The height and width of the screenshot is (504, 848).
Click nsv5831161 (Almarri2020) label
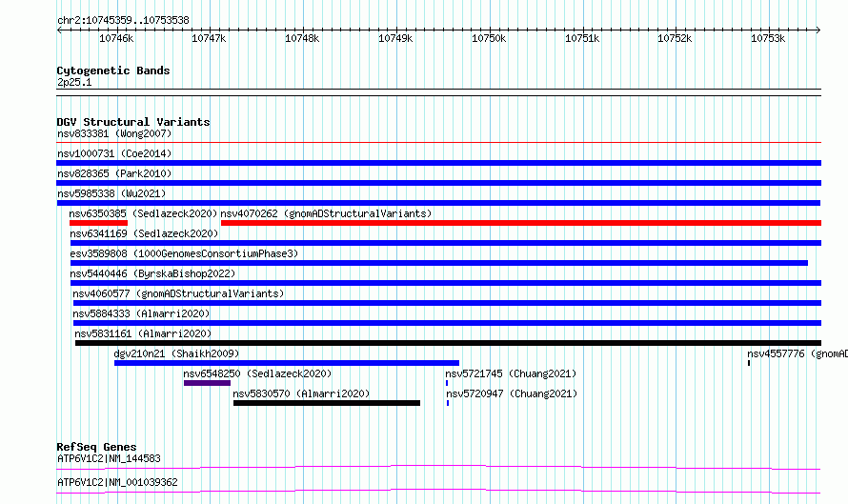[143, 333]
